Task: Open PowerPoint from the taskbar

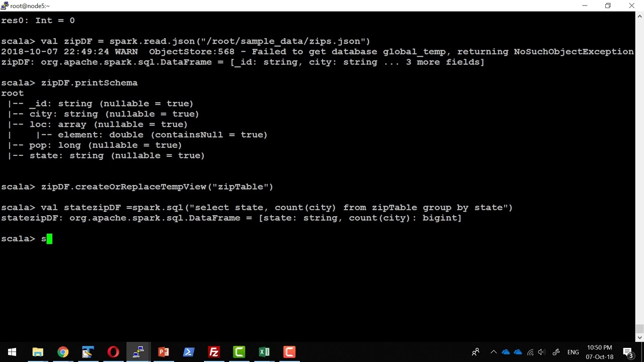Action: pos(164,352)
